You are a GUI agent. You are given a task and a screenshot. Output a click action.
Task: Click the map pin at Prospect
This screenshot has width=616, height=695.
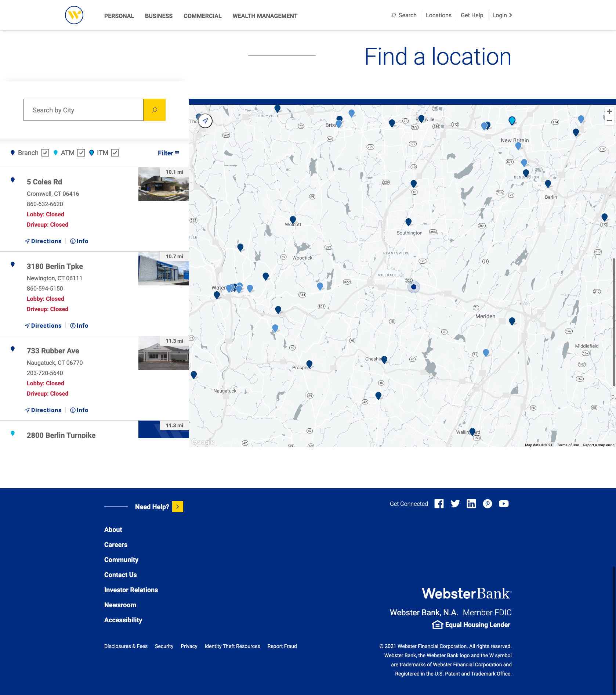coord(309,364)
